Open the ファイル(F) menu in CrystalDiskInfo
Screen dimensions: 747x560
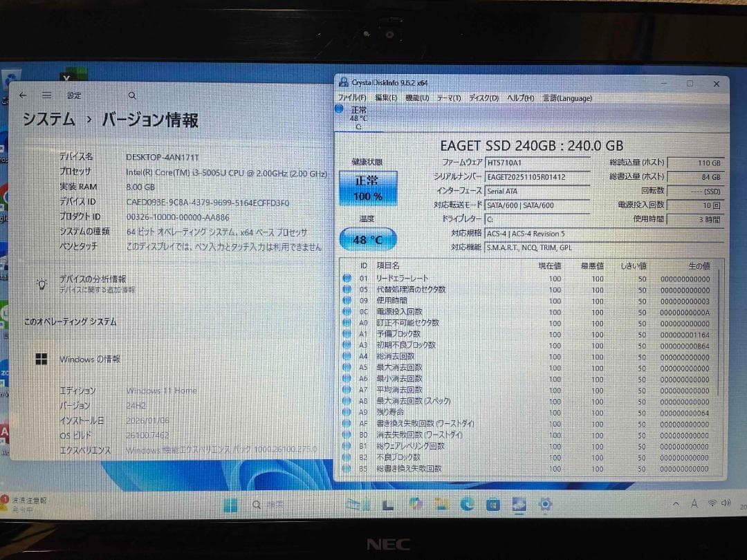pyautogui.click(x=352, y=97)
